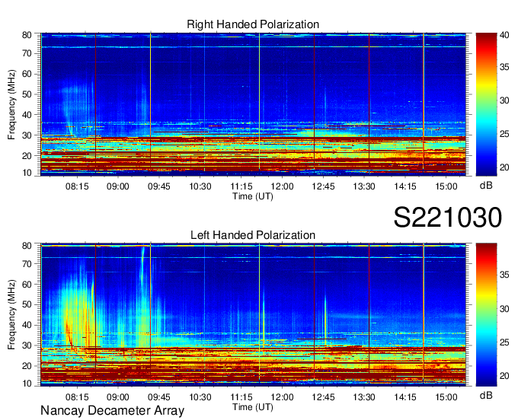Click the Right Handed plot's colorbar

point(486,104)
